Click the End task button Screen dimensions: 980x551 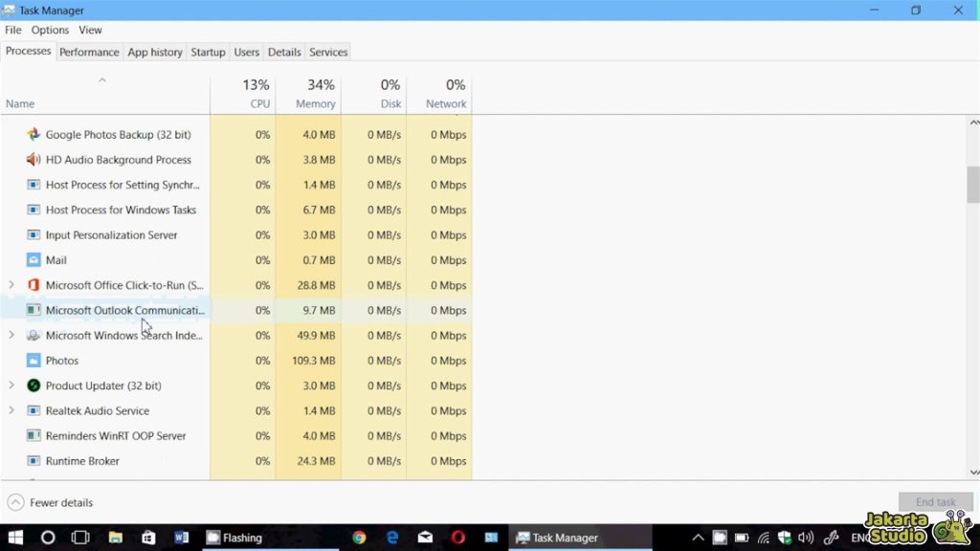[x=935, y=501]
